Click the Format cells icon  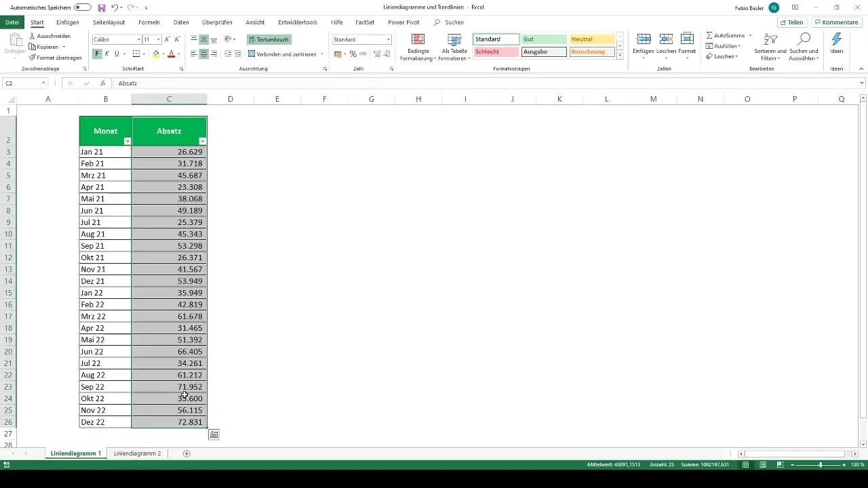(x=687, y=39)
